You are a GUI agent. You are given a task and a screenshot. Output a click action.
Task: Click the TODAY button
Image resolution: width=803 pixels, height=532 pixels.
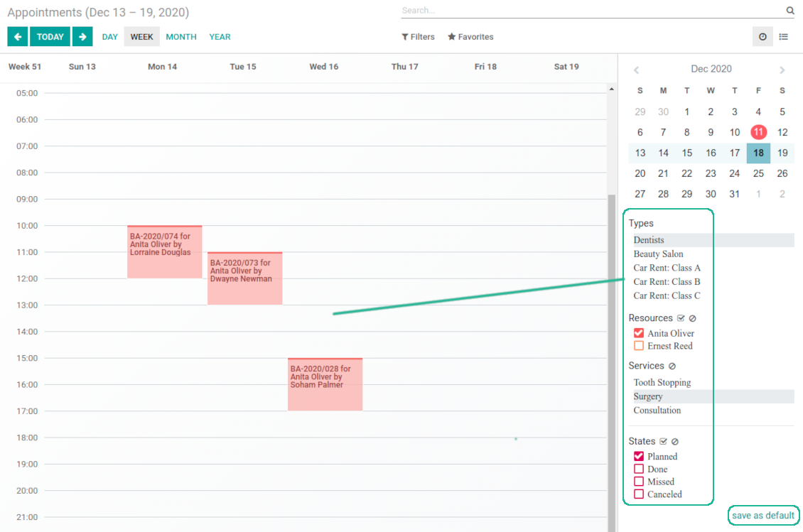pos(50,37)
